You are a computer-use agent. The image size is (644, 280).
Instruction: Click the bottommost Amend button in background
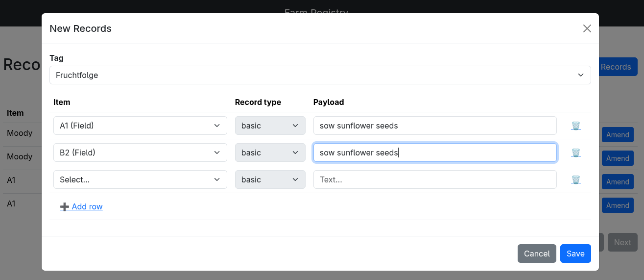pos(618,205)
